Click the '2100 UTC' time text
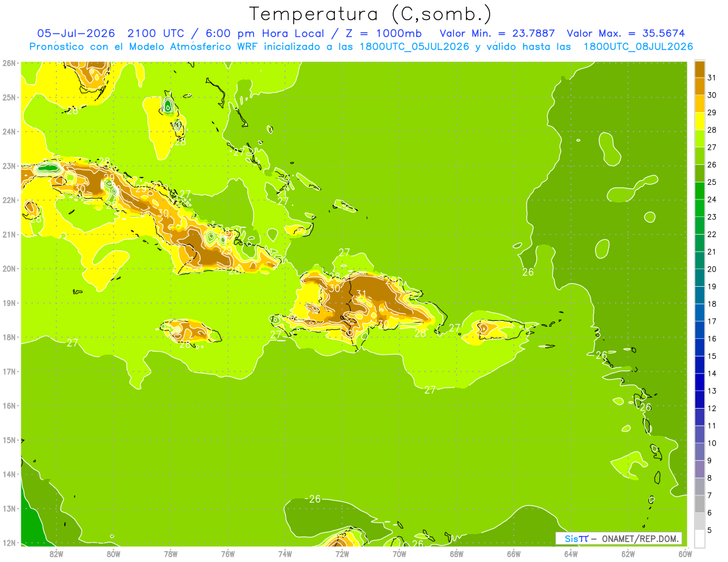 (x=157, y=33)
